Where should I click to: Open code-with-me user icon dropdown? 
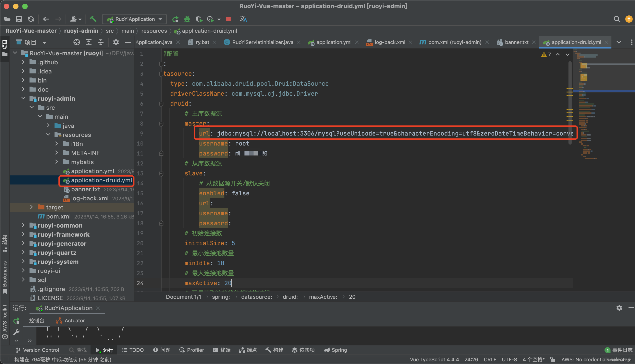coord(76,19)
